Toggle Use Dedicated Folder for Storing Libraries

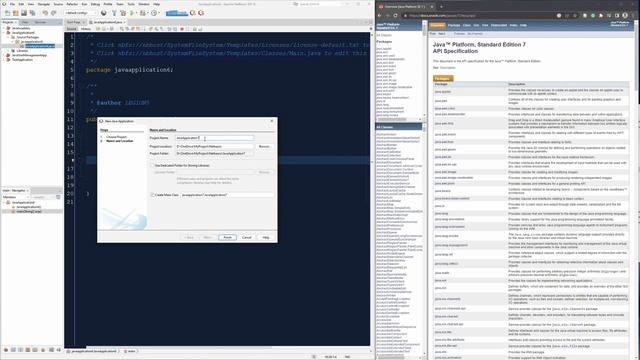click(x=152, y=166)
